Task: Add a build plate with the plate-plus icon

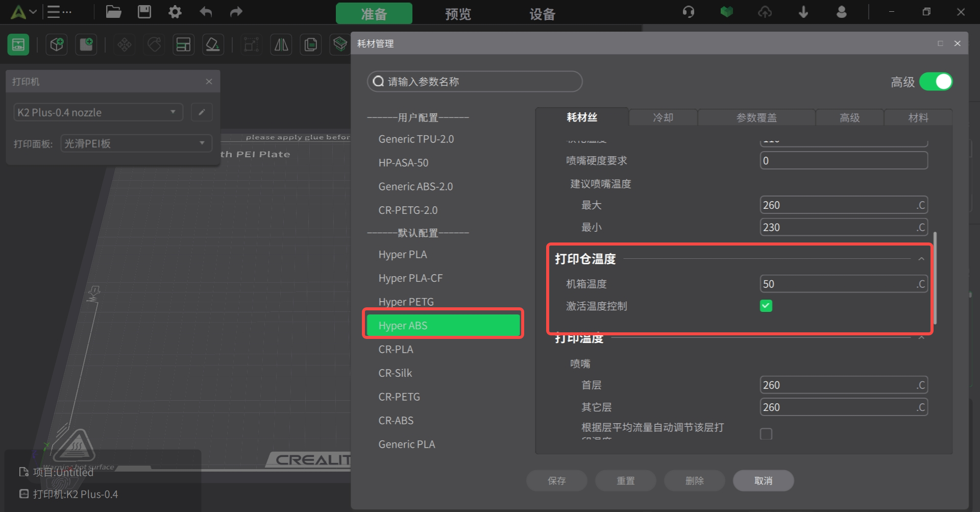Action: (x=86, y=45)
